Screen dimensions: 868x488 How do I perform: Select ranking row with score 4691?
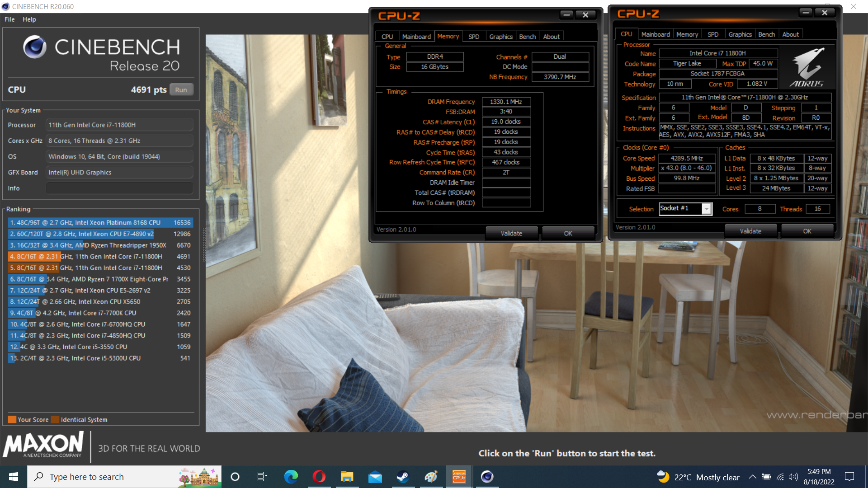pos(100,257)
